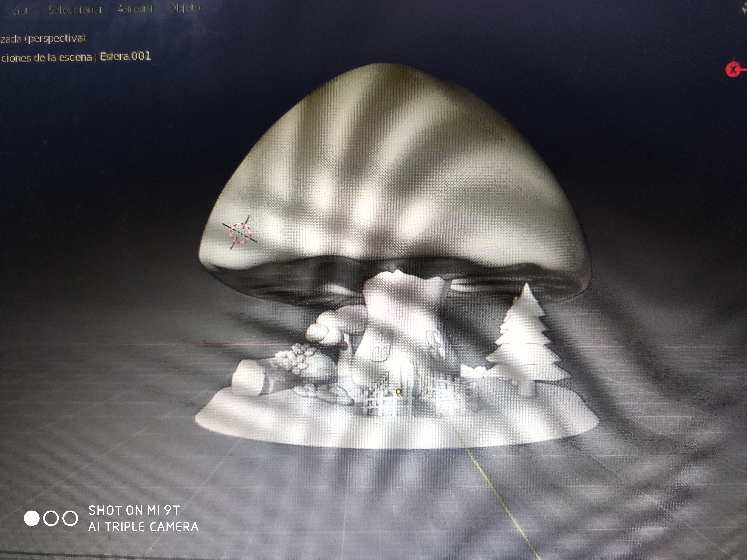The height and width of the screenshot is (560, 747).
Task: Open the Objeto menu
Action: coord(185,8)
